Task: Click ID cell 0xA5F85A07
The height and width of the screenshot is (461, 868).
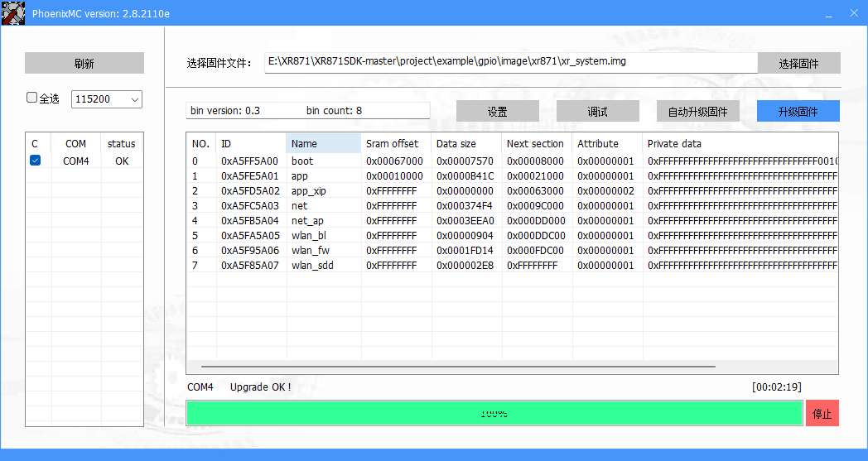Action: pyautogui.click(x=250, y=266)
